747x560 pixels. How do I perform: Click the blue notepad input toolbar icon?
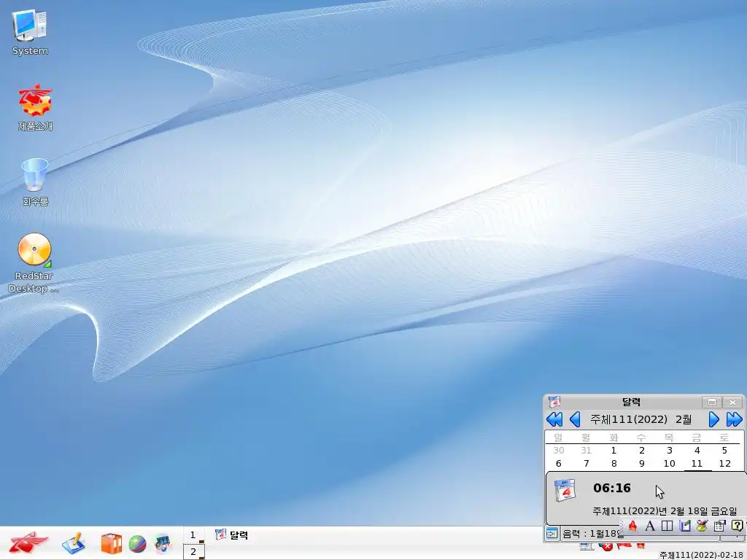point(685,526)
